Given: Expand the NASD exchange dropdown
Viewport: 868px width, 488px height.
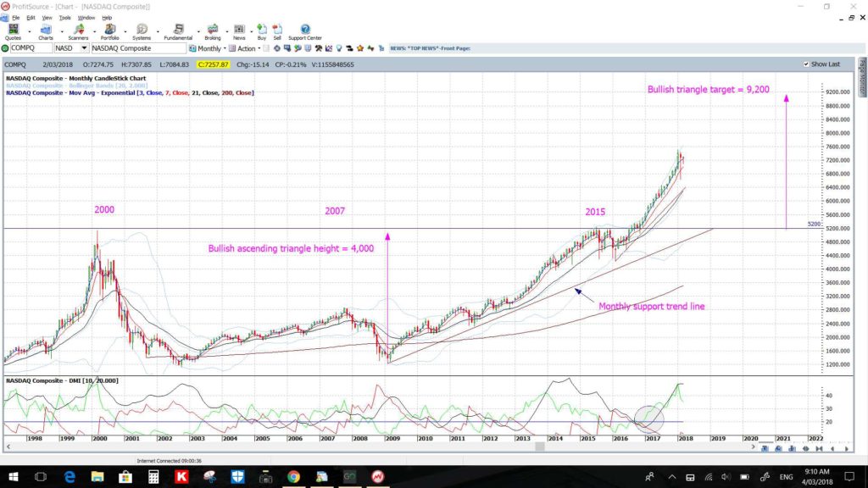Looking at the screenshot, I should click(84, 48).
